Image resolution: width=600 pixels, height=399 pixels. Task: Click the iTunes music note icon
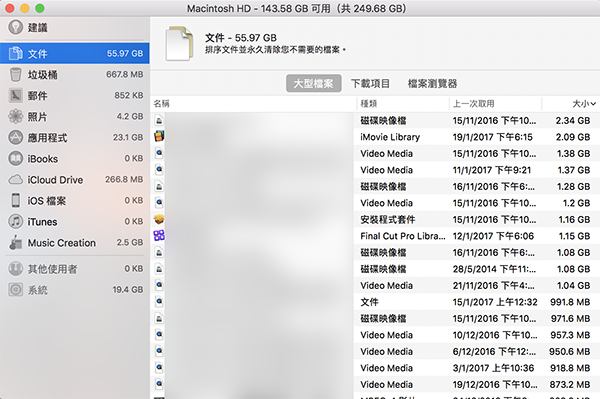(x=15, y=221)
